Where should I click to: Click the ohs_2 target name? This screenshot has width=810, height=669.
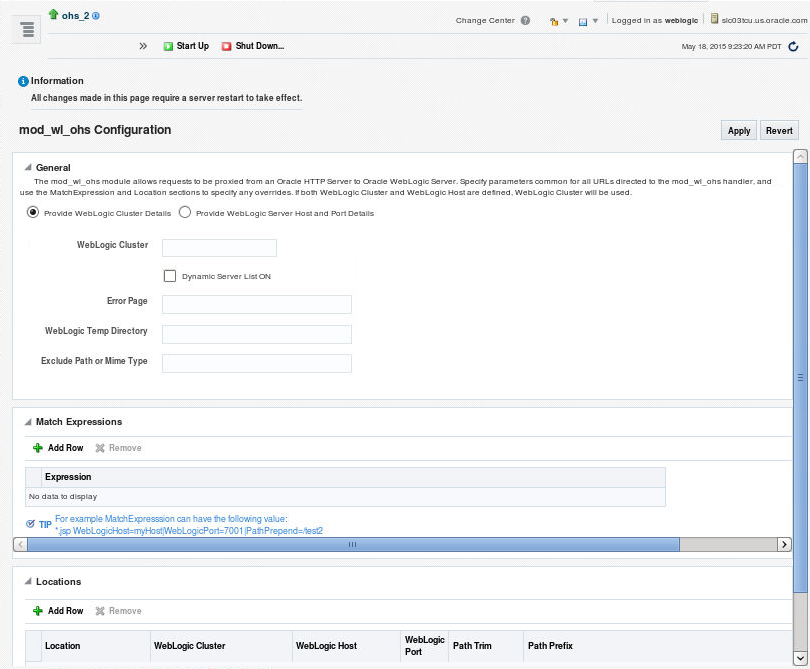point(75,16)
